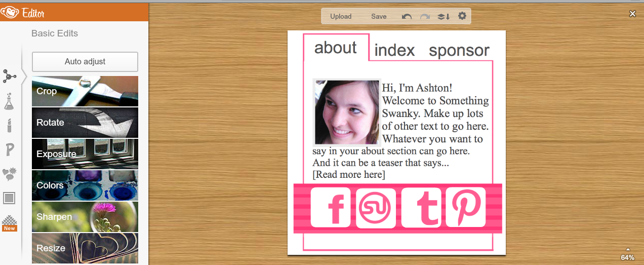Click the StumbleUpon icon in the image

click(x=376, y=207)
